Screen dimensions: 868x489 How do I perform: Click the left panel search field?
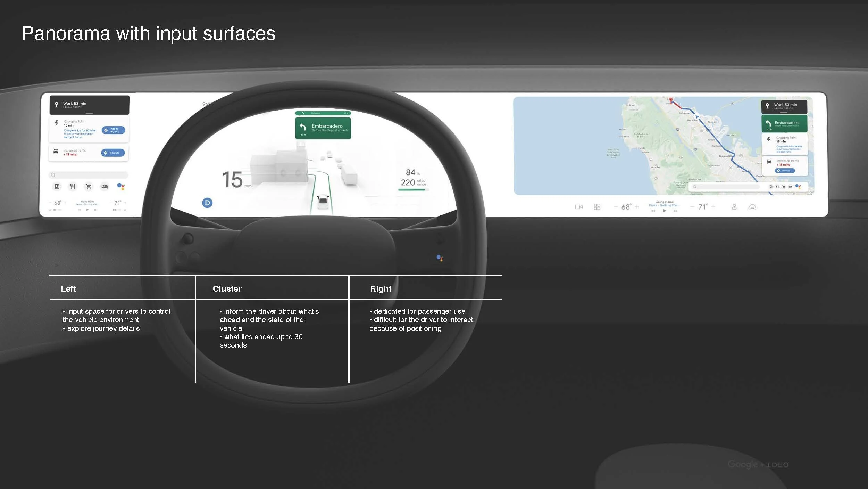point(89,175)
